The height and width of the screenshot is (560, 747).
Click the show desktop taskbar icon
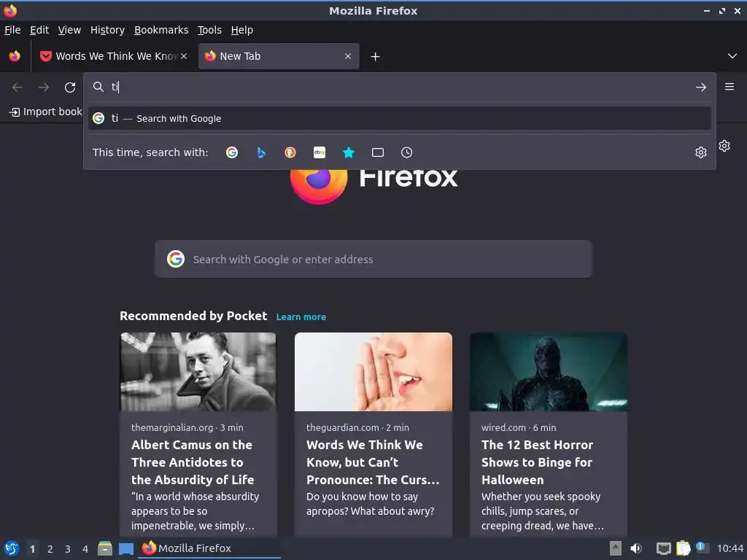pyautogui.click(x=125, y=548)
